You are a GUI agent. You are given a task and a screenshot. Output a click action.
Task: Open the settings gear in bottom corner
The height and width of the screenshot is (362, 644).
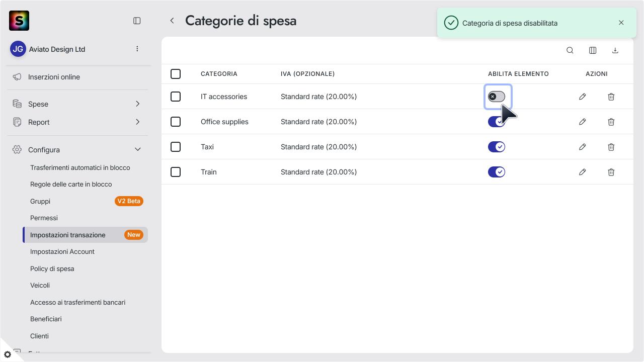coord(7,354)
